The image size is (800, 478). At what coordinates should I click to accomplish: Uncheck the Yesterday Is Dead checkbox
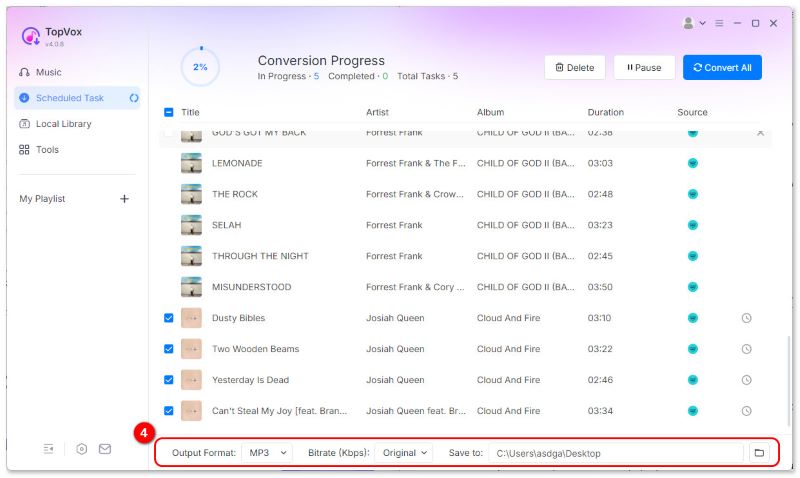point(169,380)
